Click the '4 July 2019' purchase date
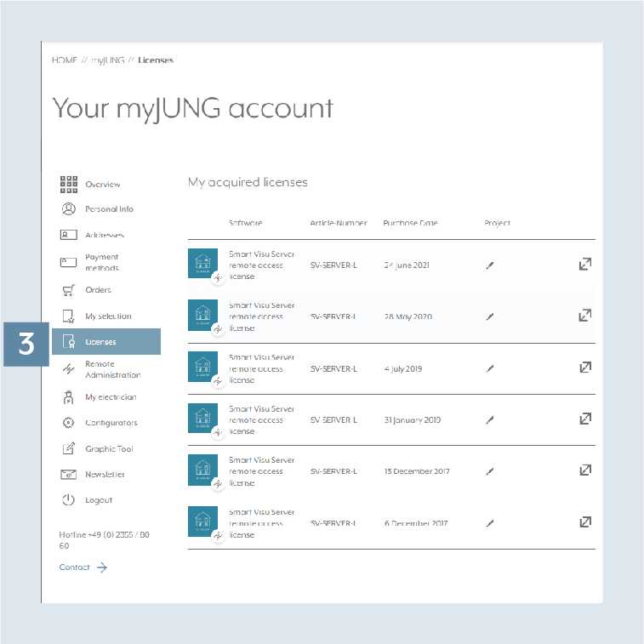644x644 pixels. (x=403, y=369)
